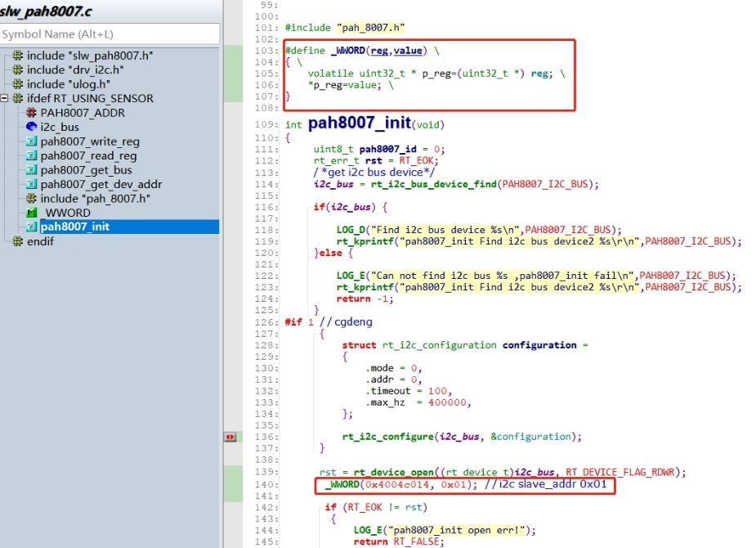Select i2c_bus variable in symbol list
Viewport: 756px width, 548px height.
pyautogui.click(x=60, y=127)
